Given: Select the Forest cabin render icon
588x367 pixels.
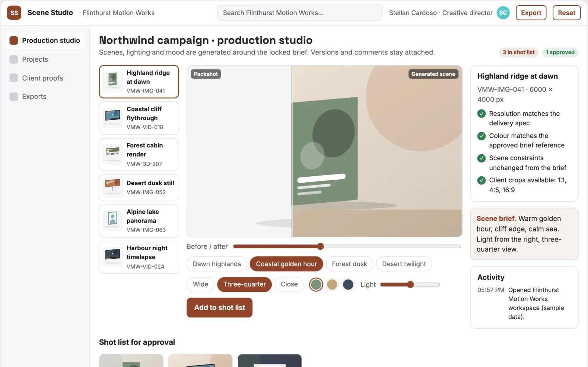Looking at the screenshot, I should pos(113,154).
